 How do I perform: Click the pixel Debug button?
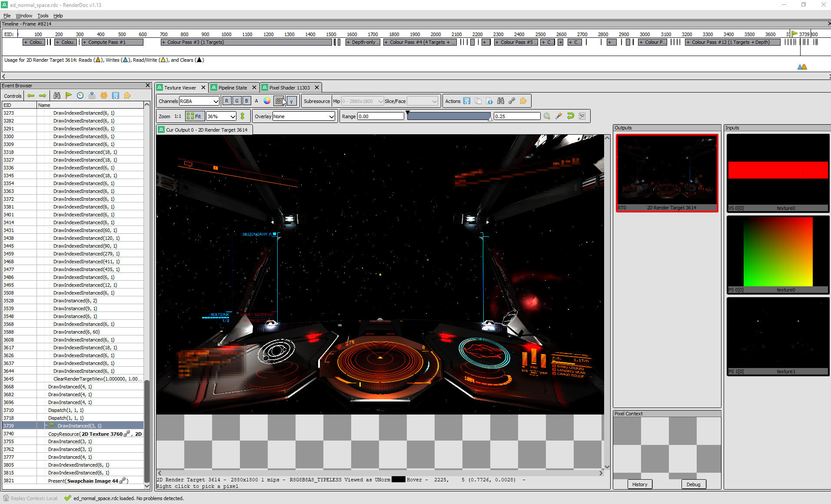[693, 484]
